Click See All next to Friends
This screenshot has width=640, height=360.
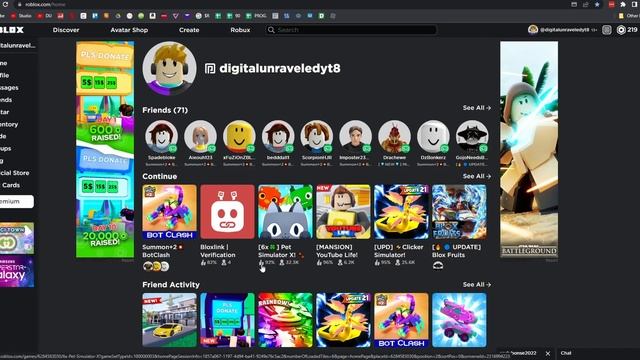pos(477,108)
